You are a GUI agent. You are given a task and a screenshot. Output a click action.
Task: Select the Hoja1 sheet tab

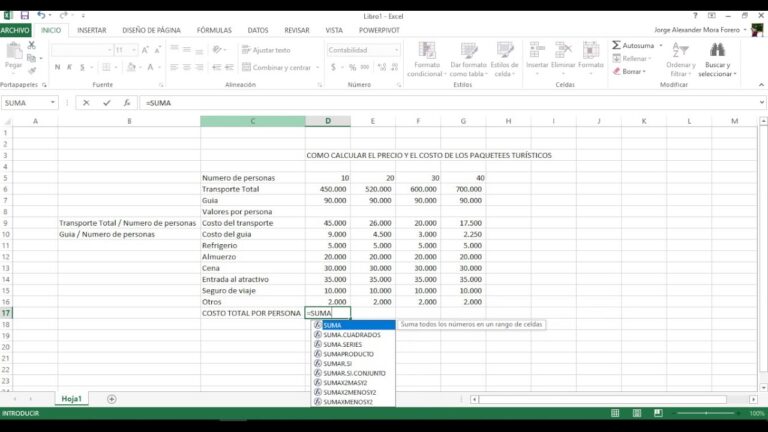(71, 399)
